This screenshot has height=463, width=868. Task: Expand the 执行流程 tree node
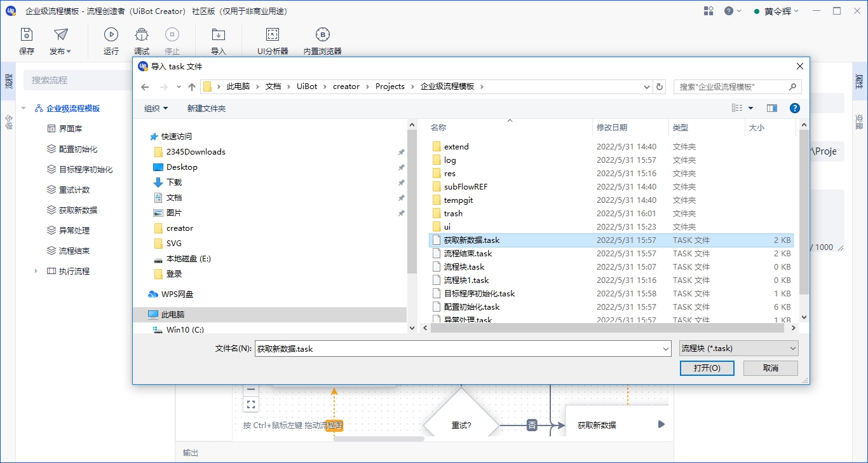click(x=36, y=271)
